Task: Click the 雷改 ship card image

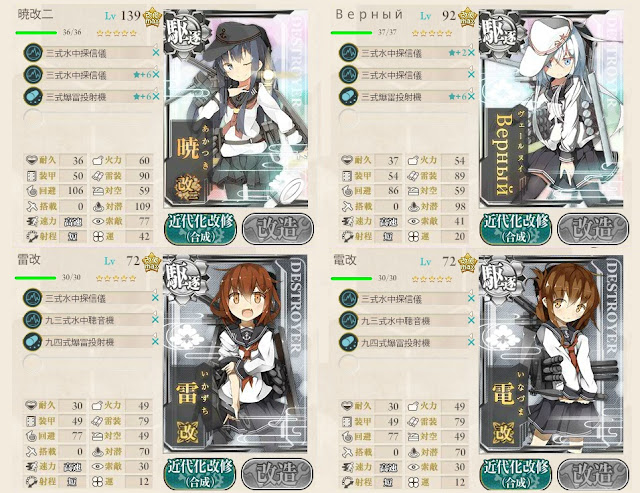Action: point(236,354)
